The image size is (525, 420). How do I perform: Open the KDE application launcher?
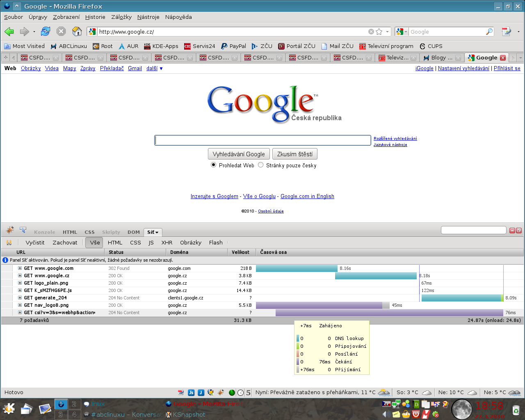pyautogui.click(x=9, y=409)
